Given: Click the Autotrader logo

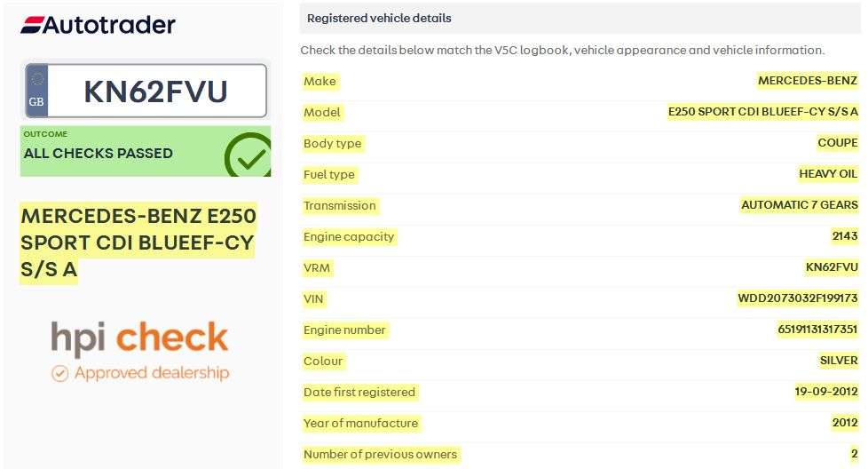Looking at the screenshot, I should [98, 25].
